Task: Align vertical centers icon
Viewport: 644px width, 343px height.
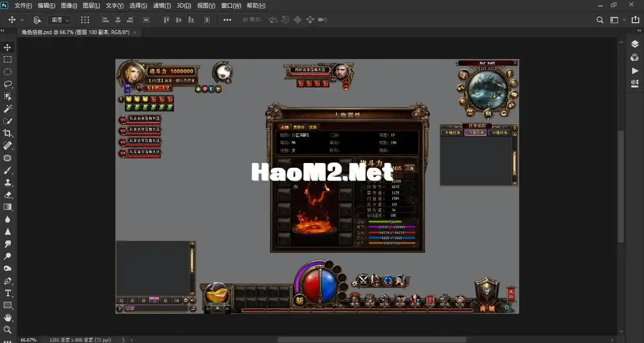Action: tap(178, 20)
